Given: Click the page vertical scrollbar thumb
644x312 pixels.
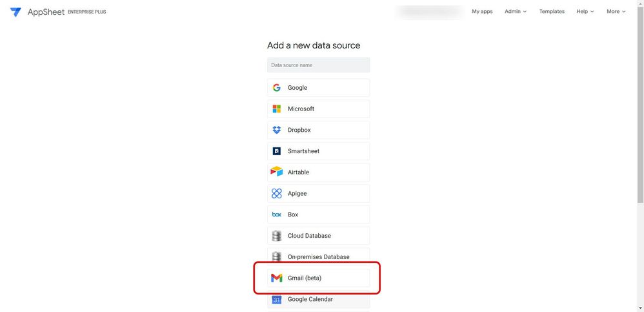Looking at the screenshot, I should click(x=640, y=103).
